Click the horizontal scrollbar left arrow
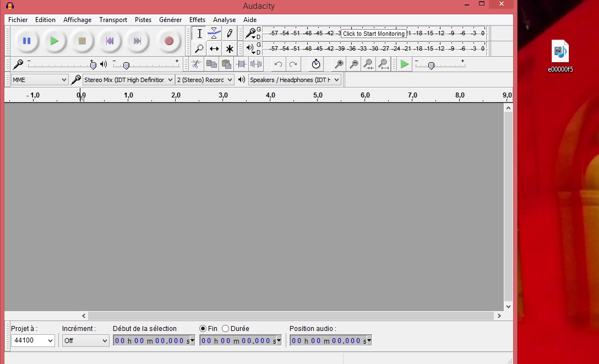The height and width of the screenshot is (364, 599). coord(84,316)
